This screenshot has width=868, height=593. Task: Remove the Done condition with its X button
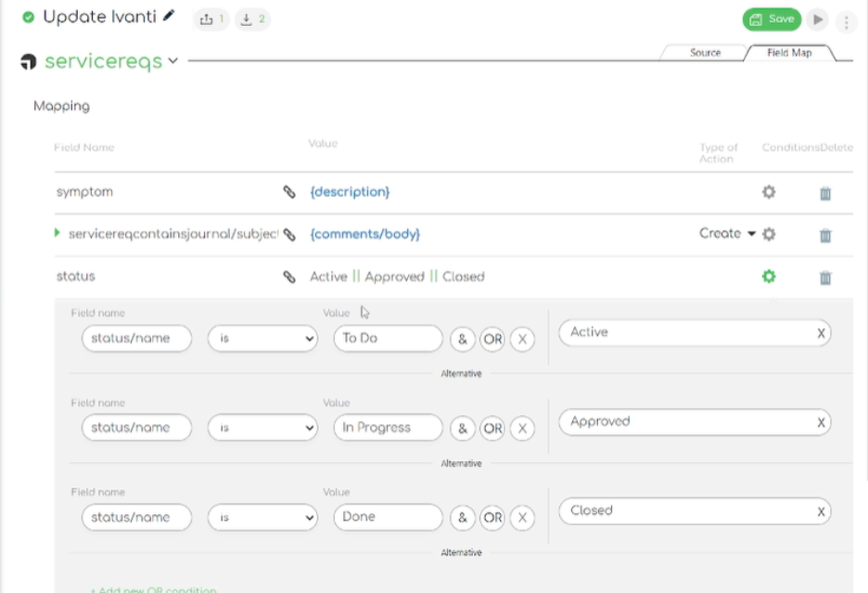tap(522, 518)
